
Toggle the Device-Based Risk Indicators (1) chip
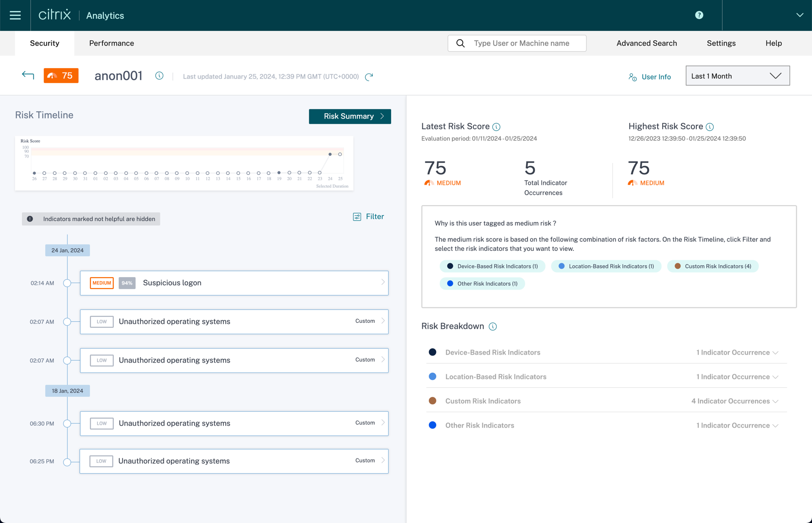pyautogui.click(x=492, y=266)
